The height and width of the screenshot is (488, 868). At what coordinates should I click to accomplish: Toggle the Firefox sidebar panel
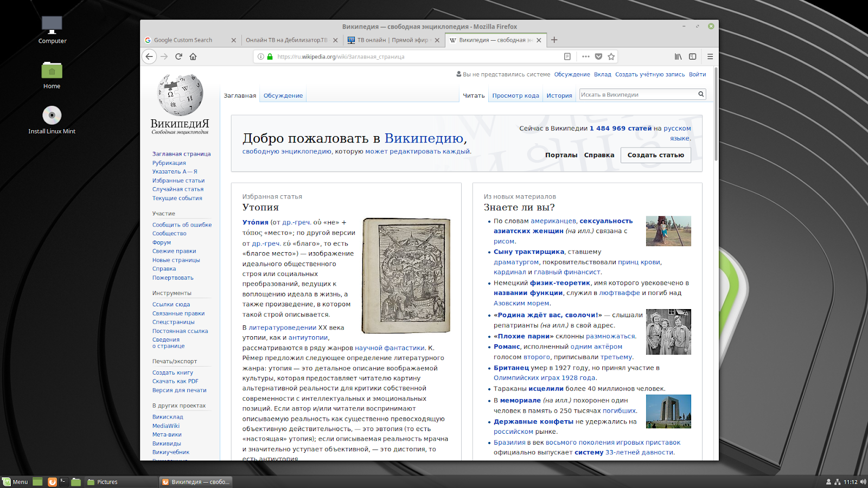tap(693, 56)
